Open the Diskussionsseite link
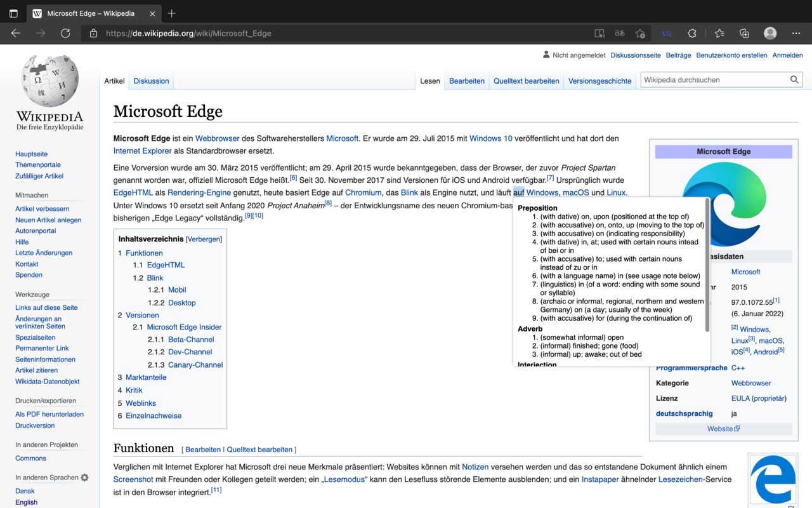This screenshot has width=812, height=508. (x=636, y=55)
